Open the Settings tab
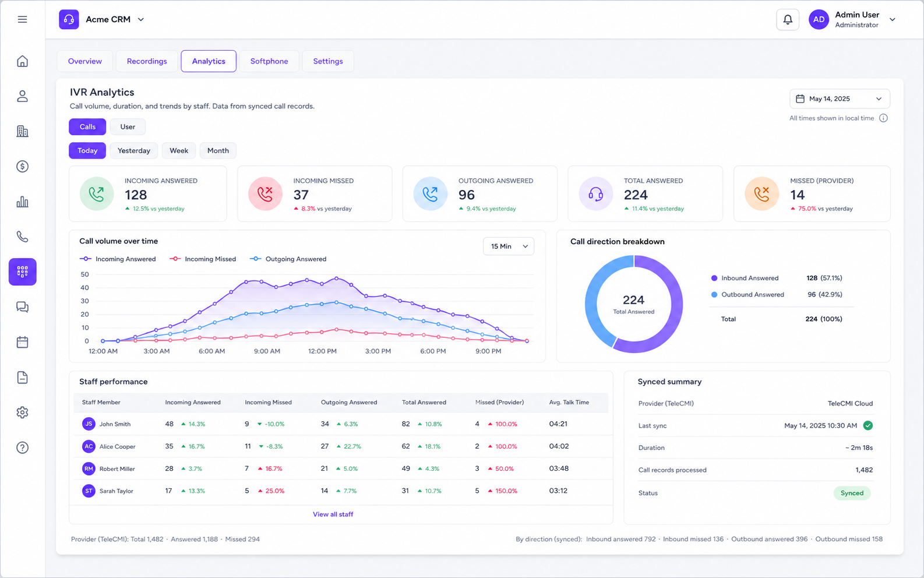Viewport: 924px width, 578px height. [328, 61]
